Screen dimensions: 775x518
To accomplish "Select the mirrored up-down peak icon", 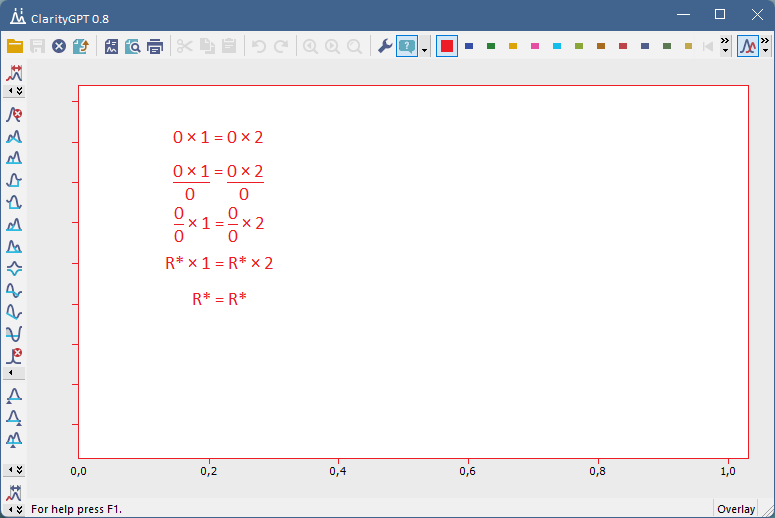I will [x=14, y=268].
